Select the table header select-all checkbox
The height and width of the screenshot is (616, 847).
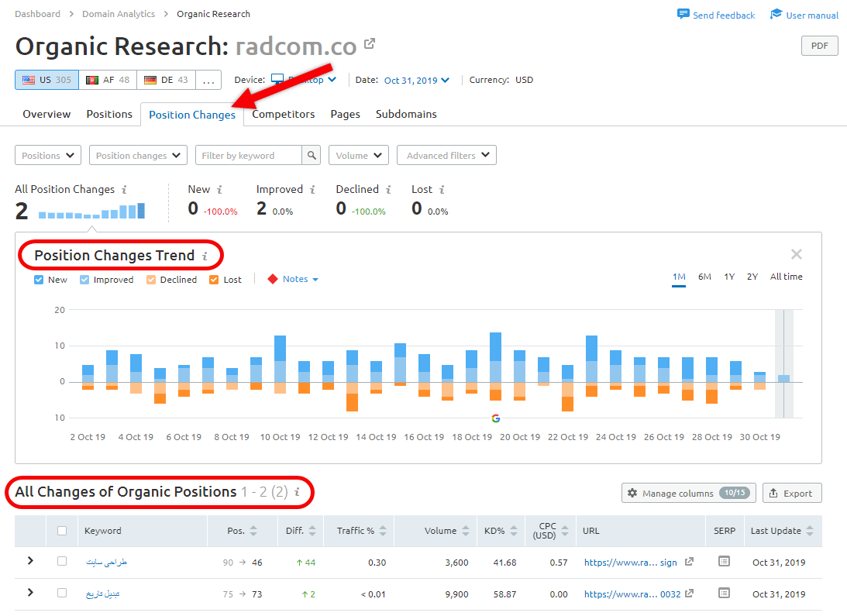tap(62, 531)
